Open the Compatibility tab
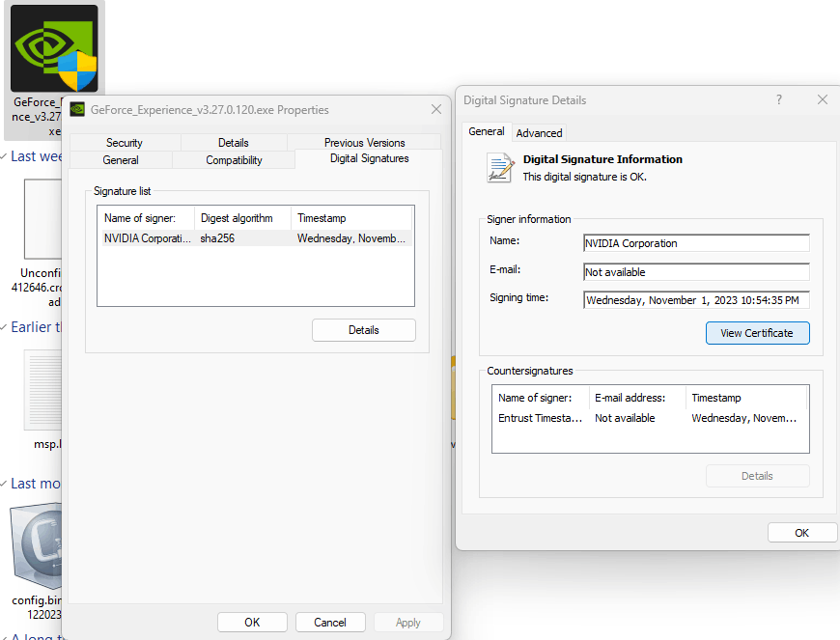Image resolution: width=840 pixels, height=640 pixels. [234, 160]
